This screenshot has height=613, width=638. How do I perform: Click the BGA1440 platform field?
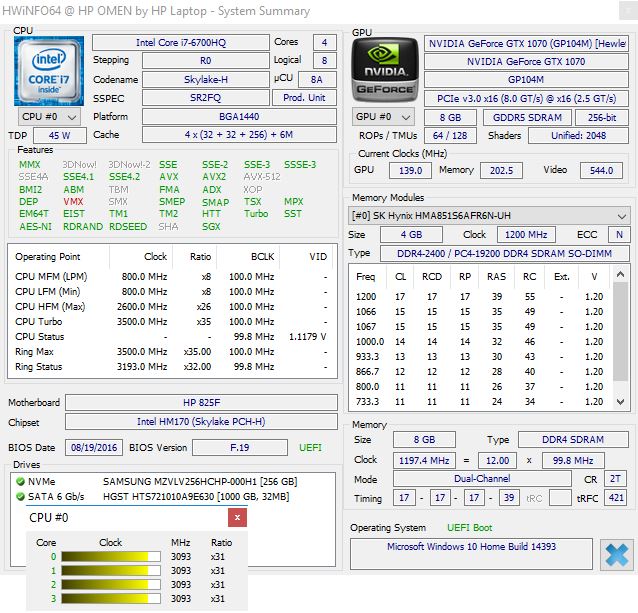coord(239,117)
